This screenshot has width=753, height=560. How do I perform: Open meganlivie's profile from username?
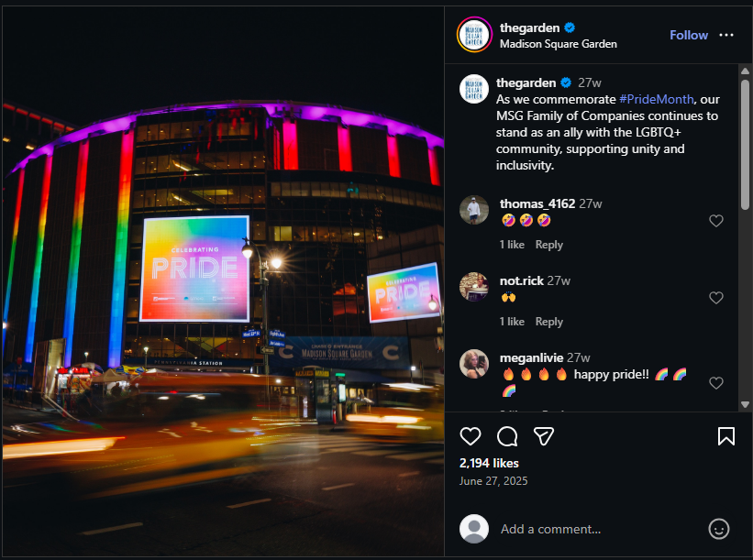pyautogui.click(x=531, y=358)
